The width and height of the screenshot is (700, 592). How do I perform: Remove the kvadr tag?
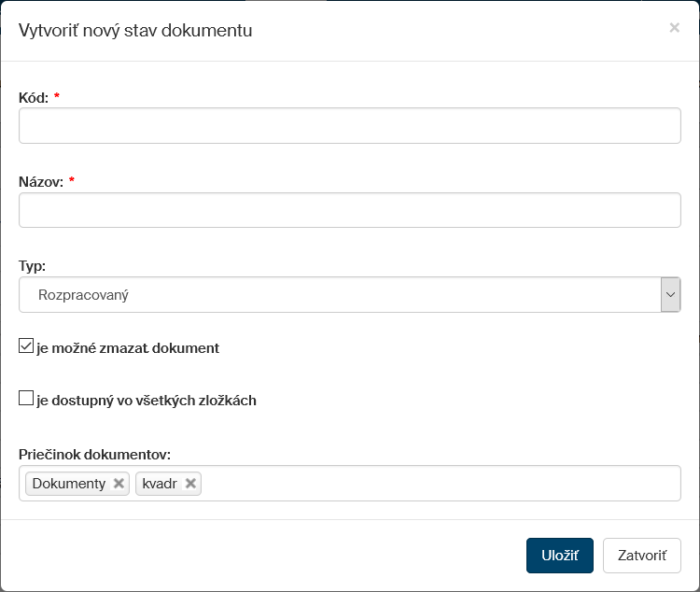tap(190, 484)
